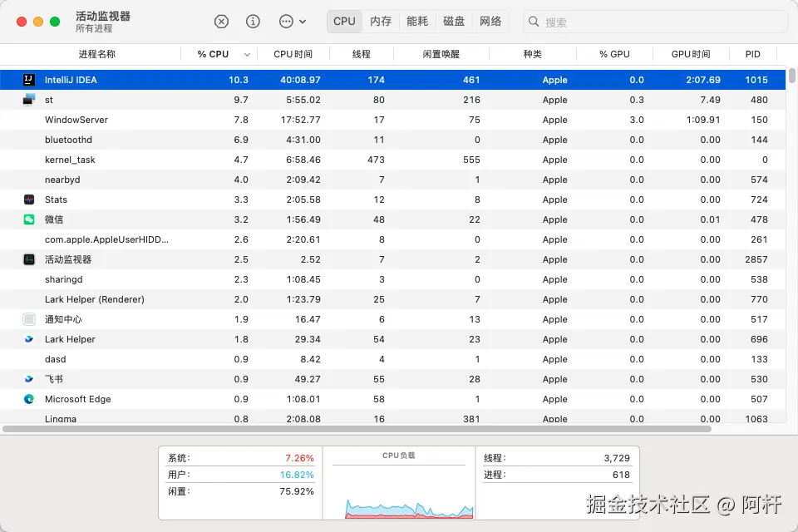Sort by 线程 column header
The width and height of the screenshot is (798, 532).
click(x=362, y=54)
